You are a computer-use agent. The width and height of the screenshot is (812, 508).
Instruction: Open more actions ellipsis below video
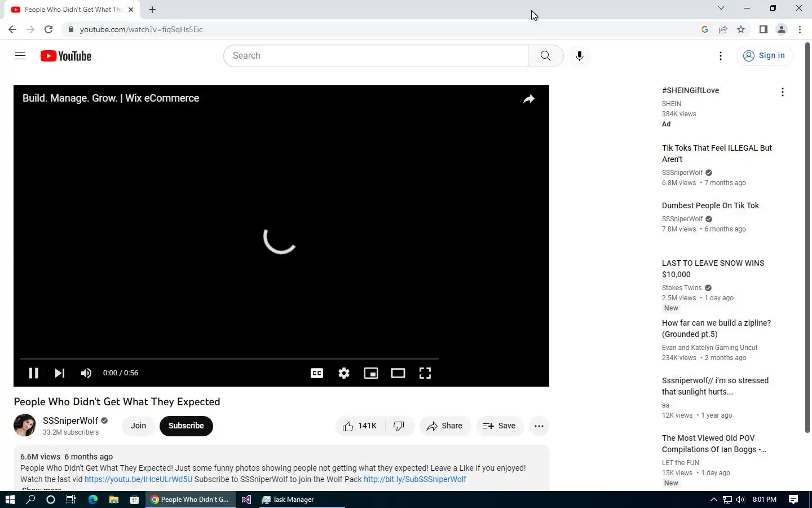539,426
